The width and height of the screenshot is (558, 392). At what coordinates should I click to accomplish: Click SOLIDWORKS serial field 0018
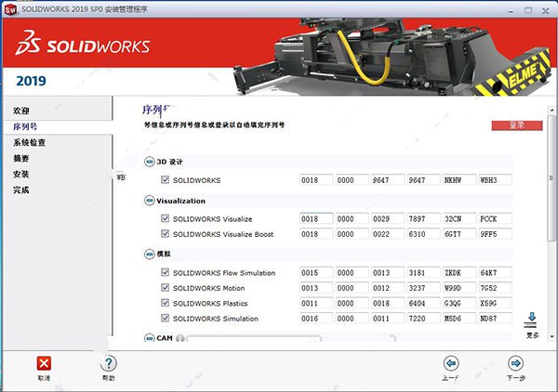click(316, 180)
